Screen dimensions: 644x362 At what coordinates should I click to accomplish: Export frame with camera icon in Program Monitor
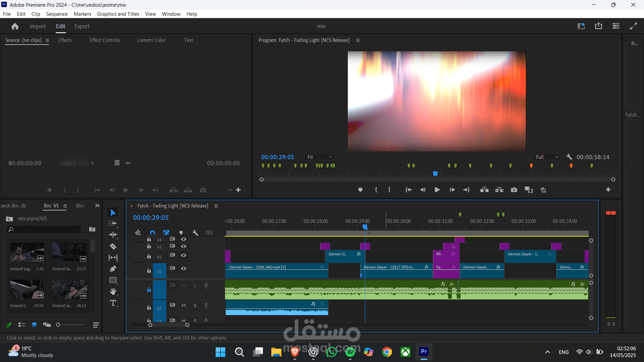pos(514,190)
